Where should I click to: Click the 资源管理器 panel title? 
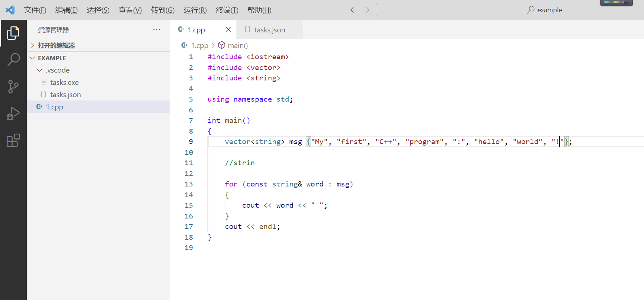(x=54, y=30)
